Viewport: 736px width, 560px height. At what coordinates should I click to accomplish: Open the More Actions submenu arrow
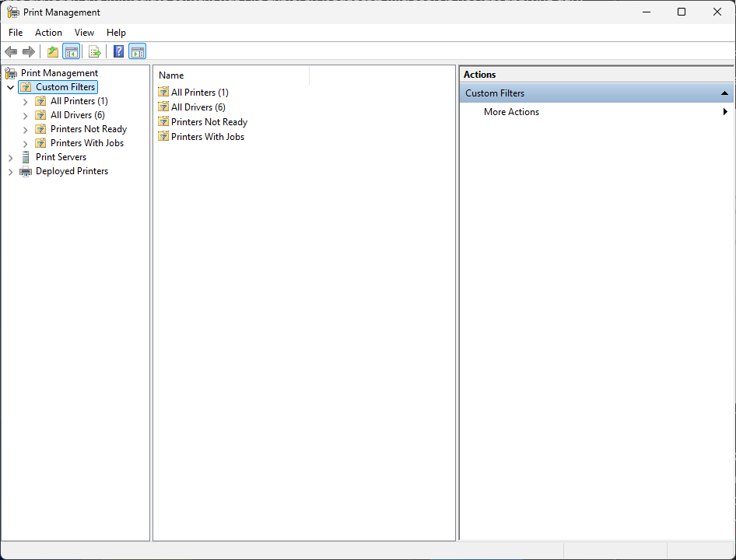click(x=725, y=112)
